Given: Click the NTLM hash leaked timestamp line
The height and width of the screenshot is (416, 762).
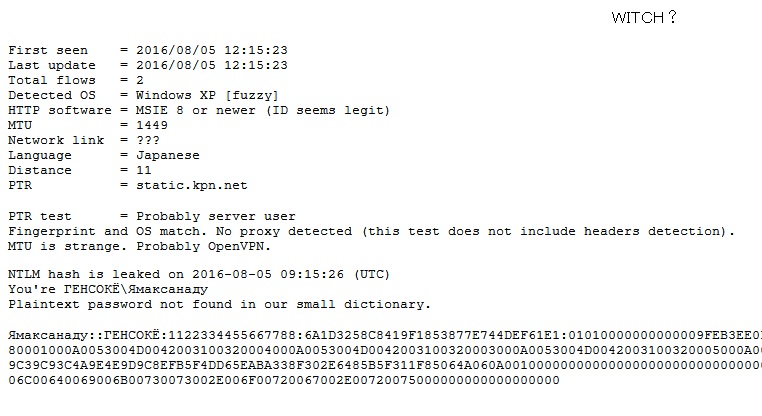Looking at the screenshot, I should coord(199,274).
